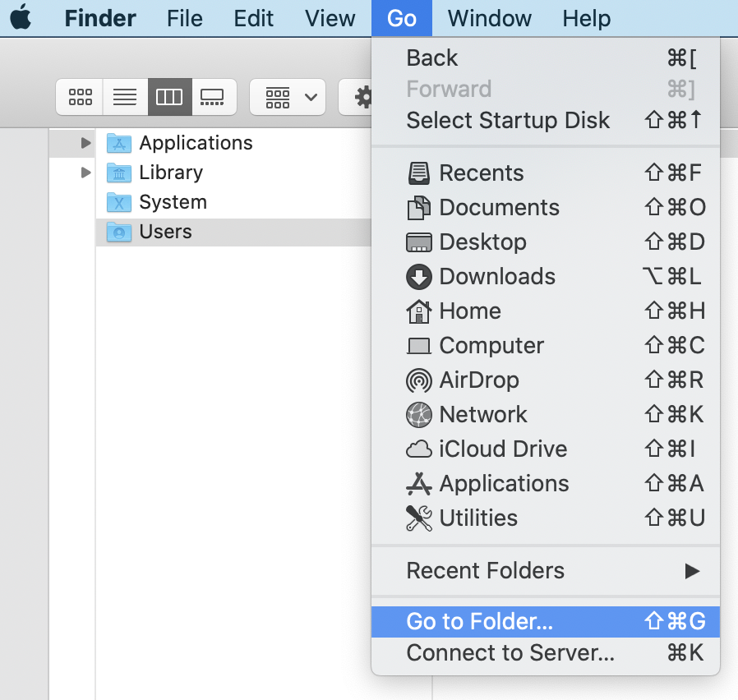The height and width of the screenshot is (700, 738).
Task: Choose Computer in the Go menu
Action: (x=546, y=345)
